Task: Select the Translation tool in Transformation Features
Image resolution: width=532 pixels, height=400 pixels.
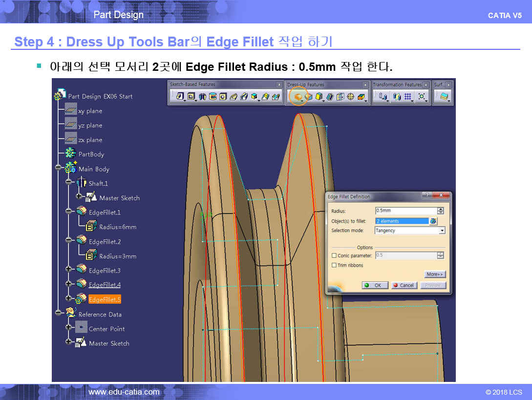Action: [x=383, y=96]
